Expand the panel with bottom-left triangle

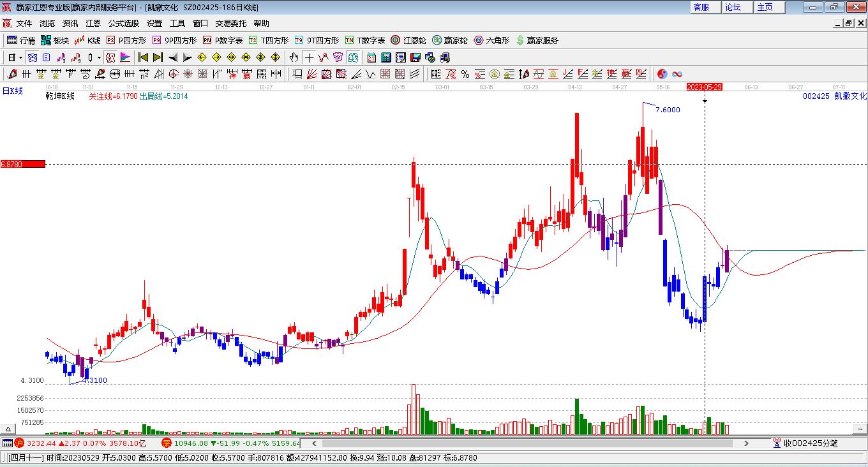[x=8, y=429]
